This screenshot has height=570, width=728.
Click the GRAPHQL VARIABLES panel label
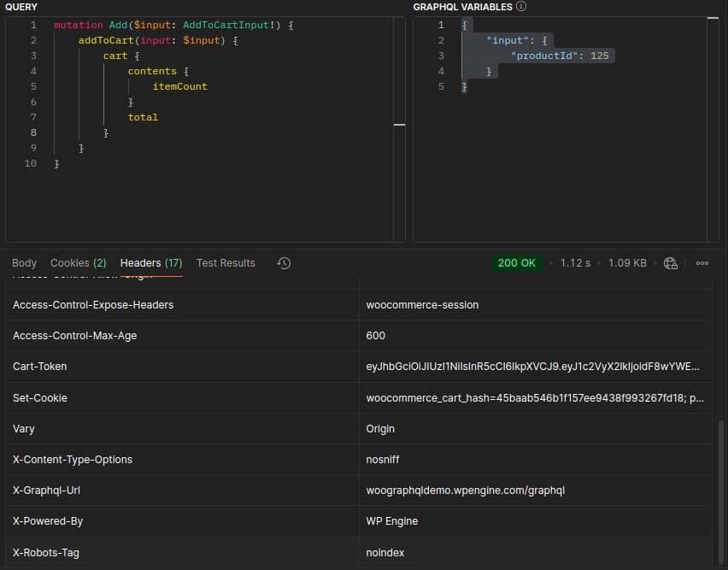pos(462,7)
